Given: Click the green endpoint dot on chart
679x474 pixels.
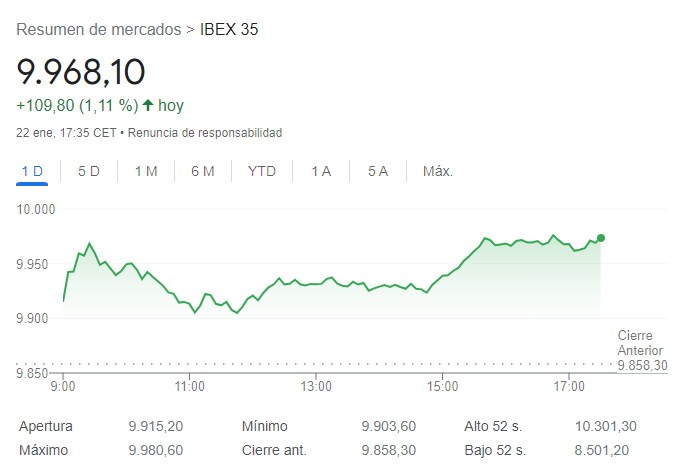Looking at the screenshot, I should (601, 238).
